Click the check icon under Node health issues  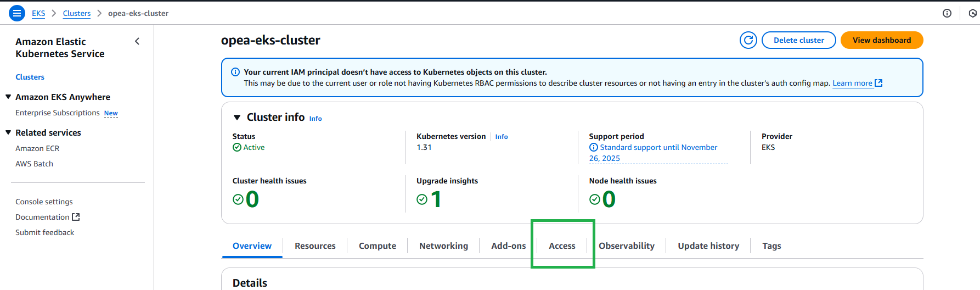tap(595, 199)
